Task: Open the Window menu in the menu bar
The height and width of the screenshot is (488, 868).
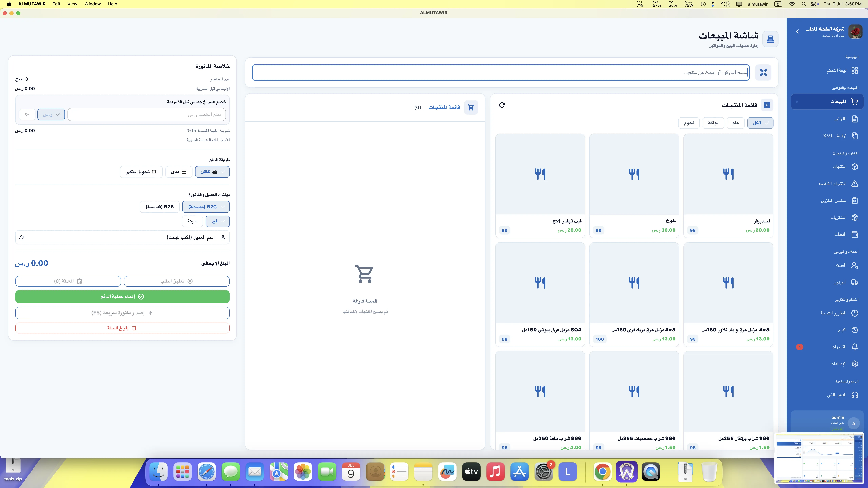Action: (x=92, y=4)
